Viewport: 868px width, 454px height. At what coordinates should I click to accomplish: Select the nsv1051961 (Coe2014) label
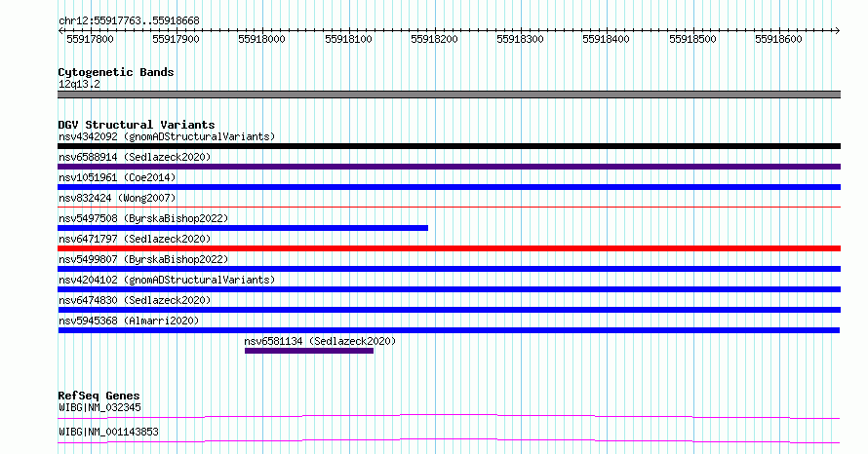[117, 177]
